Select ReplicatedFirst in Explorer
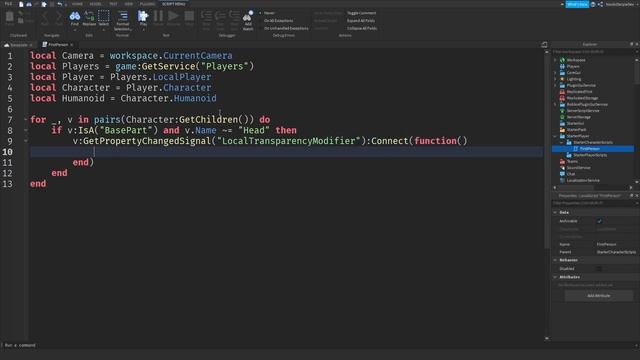The image size is (640, 360). tap(579, 91)
